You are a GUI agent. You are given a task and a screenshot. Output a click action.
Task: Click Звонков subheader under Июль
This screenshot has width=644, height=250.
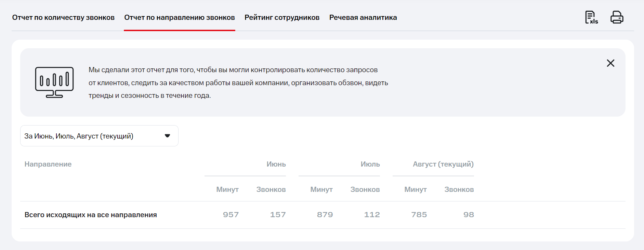coord(365,189)
